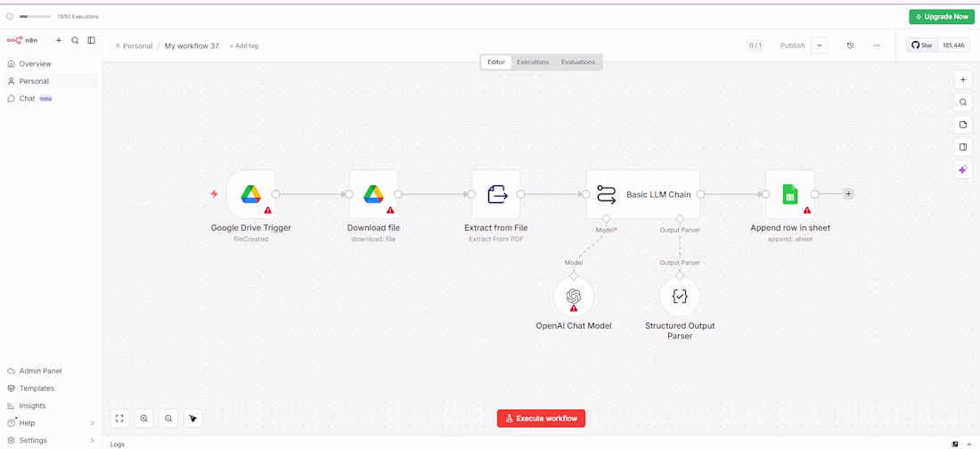Click the n8n logo
The width and height of the screenshot is (980, 449).
pyautogui.click(x=22, y=40)
